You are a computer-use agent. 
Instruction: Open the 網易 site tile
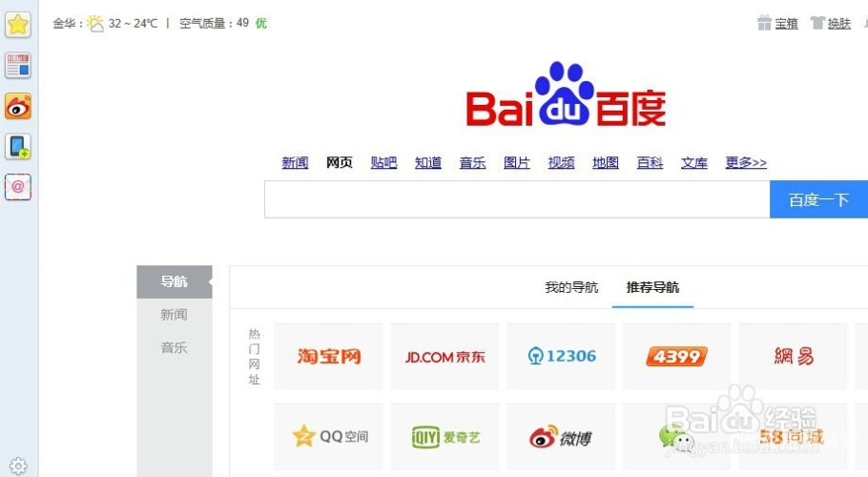tap(793, 357)
